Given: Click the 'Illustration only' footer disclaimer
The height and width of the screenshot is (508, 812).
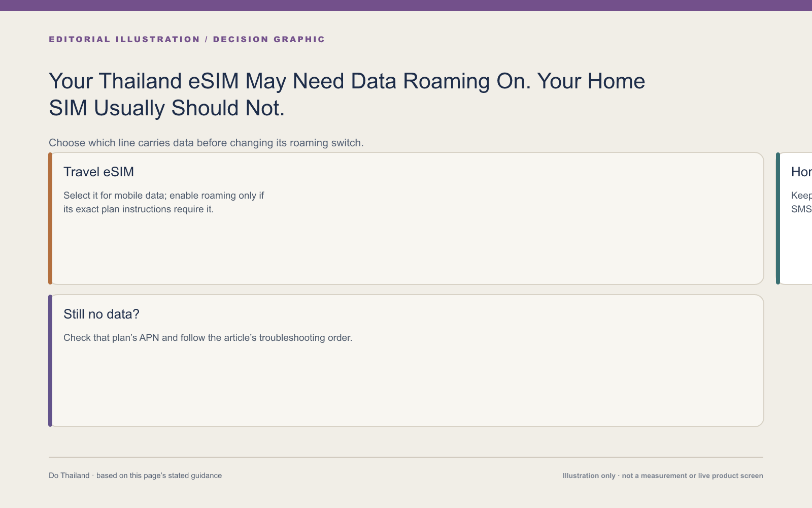Looking at the screenshot, I should pyautogui.click(x=663, y=475).
